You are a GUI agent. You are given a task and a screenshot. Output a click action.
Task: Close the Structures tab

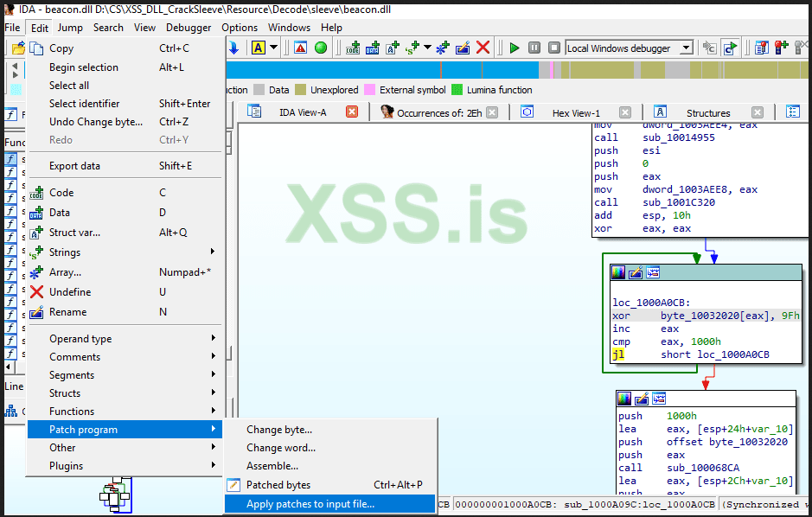(758, 112)
